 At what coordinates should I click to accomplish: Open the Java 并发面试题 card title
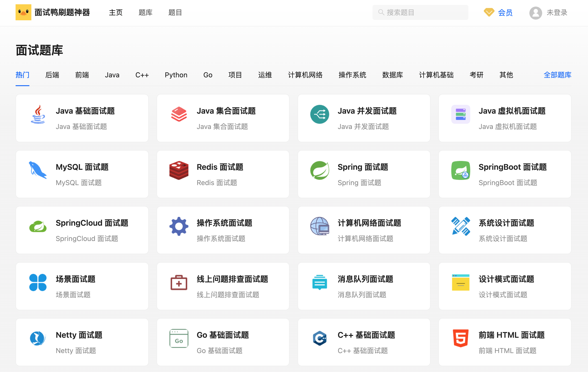point(367,111)
